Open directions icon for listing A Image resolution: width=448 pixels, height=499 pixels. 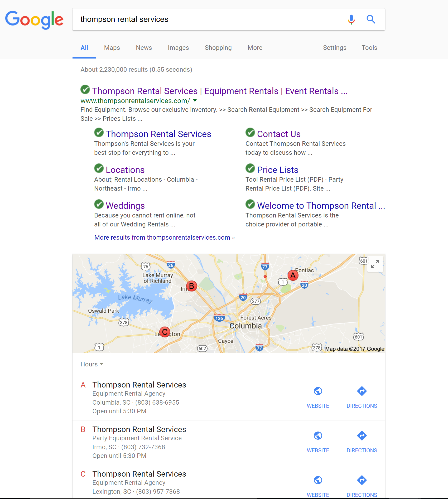coord(362,391)
